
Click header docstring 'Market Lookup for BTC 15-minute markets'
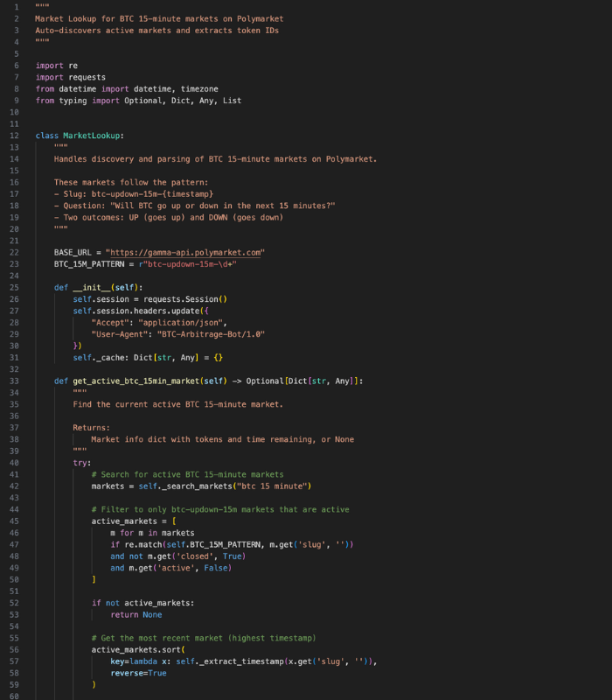tap(159, 18)
